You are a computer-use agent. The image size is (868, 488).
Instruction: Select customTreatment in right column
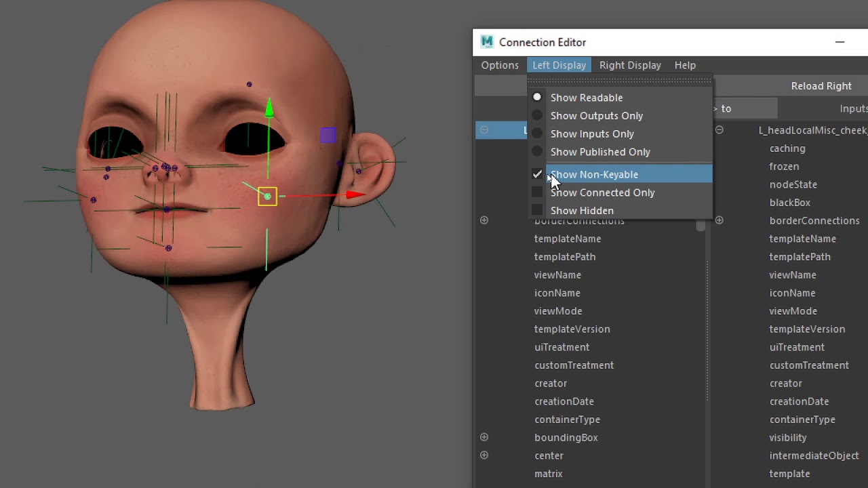pos(809,365)
